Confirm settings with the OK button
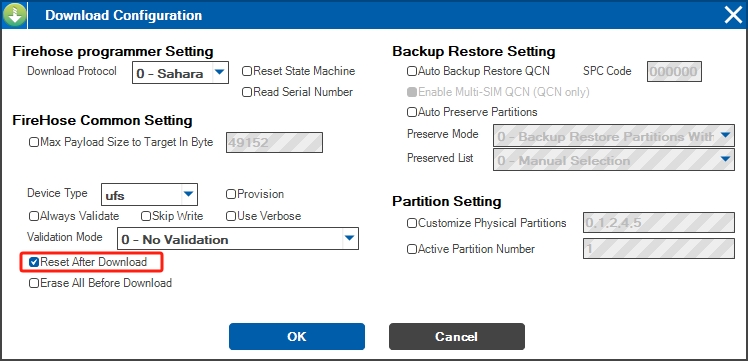 point(297,336)
